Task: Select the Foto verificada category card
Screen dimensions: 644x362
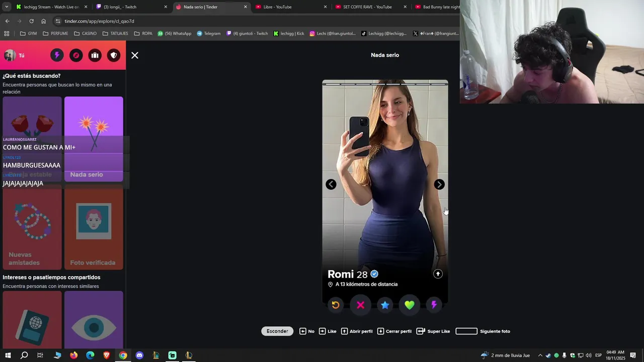Action: tap(94, 227)
